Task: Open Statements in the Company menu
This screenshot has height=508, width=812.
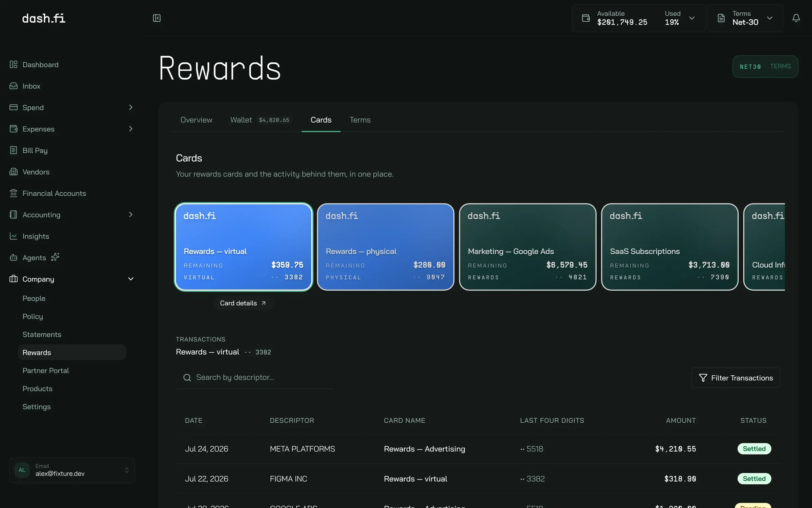Action: (x=42, y=334)
